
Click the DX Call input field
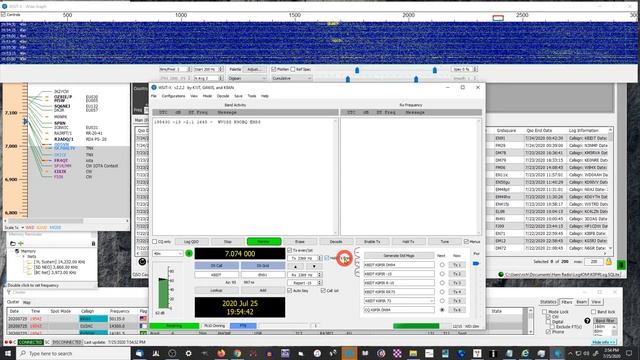216,275
